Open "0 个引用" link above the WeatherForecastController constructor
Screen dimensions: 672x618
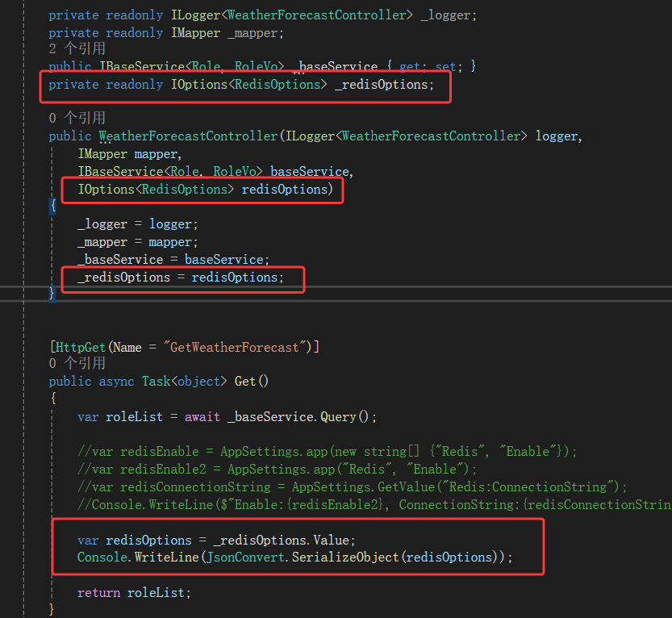click(x=77, y=118)
